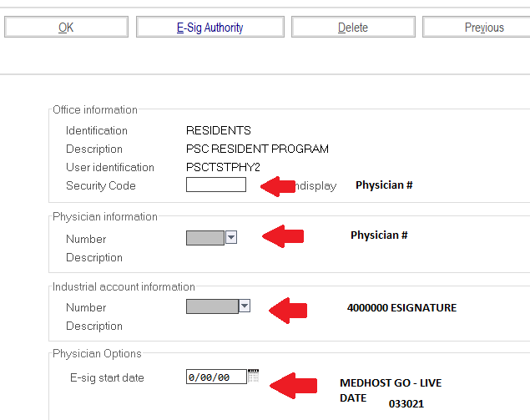The image size is (530, 420).
Task: Open the calendar picker beside E-sig start date
Action: tap(254, 377)
